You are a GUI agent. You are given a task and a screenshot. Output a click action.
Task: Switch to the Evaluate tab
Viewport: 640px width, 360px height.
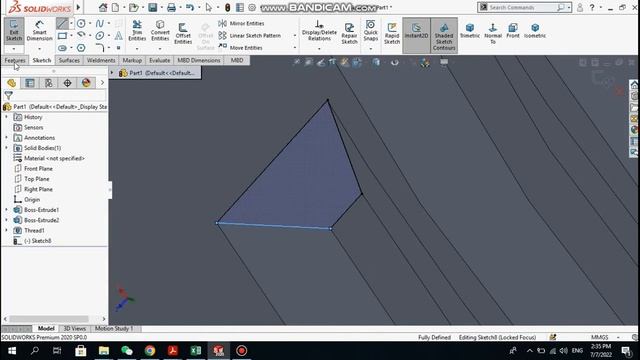click(x=160, y=60)
